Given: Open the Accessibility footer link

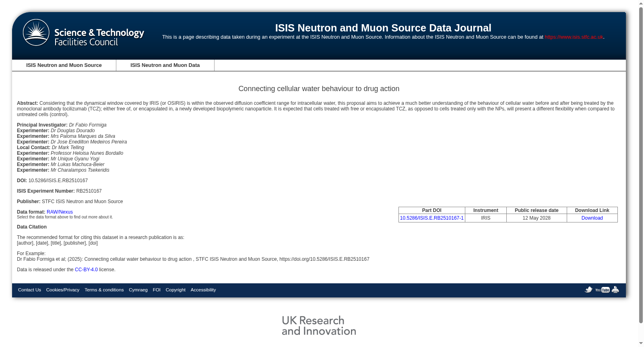Looking at the screenshot, I should (x=203, y=290).
